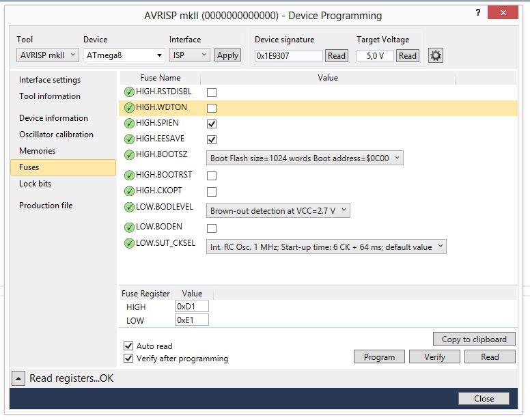Click green status icon for LOW.BODLEVEL

[x=129, y=207]
